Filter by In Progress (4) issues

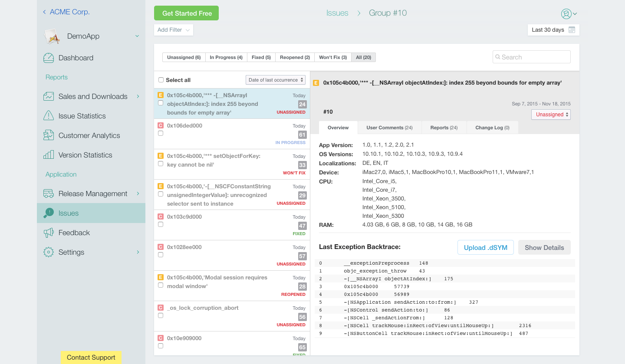[226, 57]
